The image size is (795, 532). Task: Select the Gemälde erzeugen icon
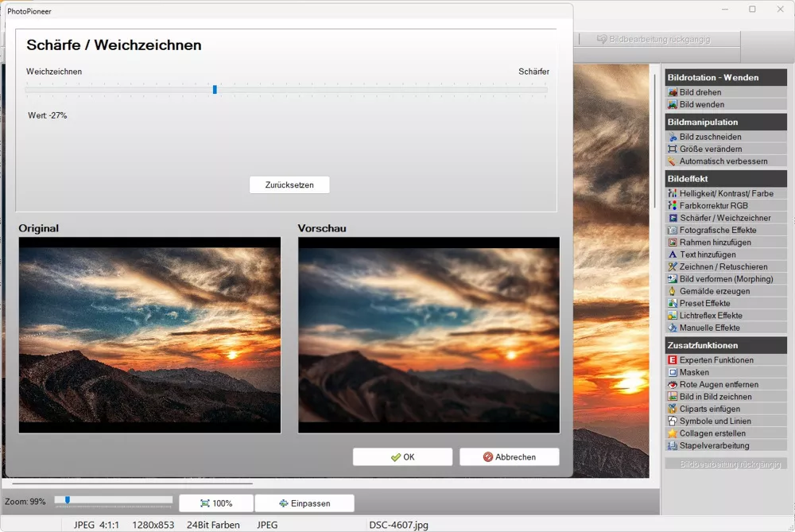click(x=673, y=292)
